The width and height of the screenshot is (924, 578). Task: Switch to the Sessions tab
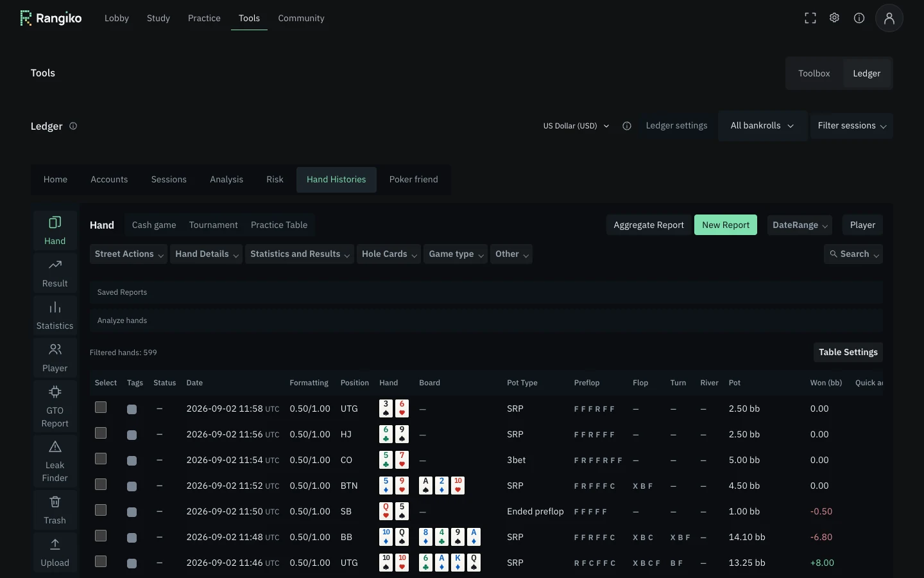(x=169, y=180)
